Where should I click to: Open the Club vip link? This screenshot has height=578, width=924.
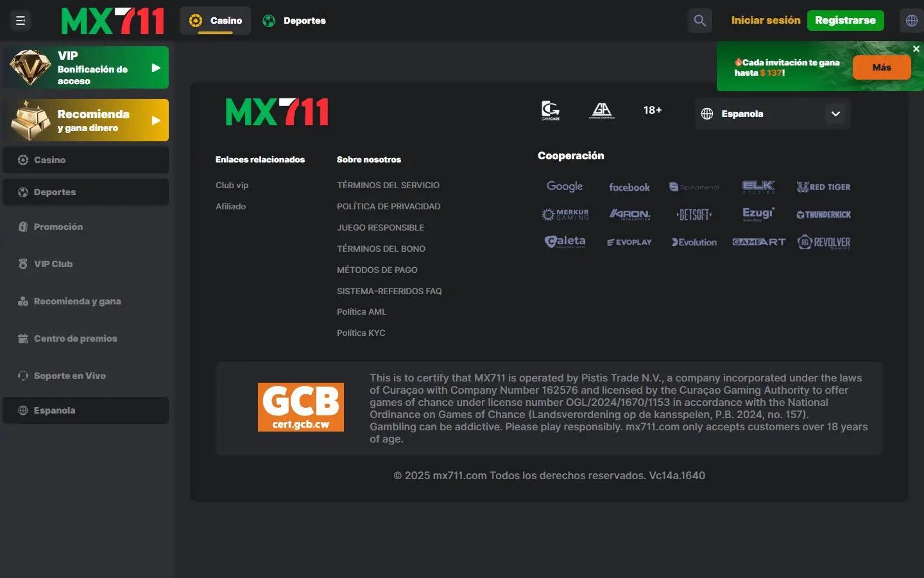click(232, 185)
